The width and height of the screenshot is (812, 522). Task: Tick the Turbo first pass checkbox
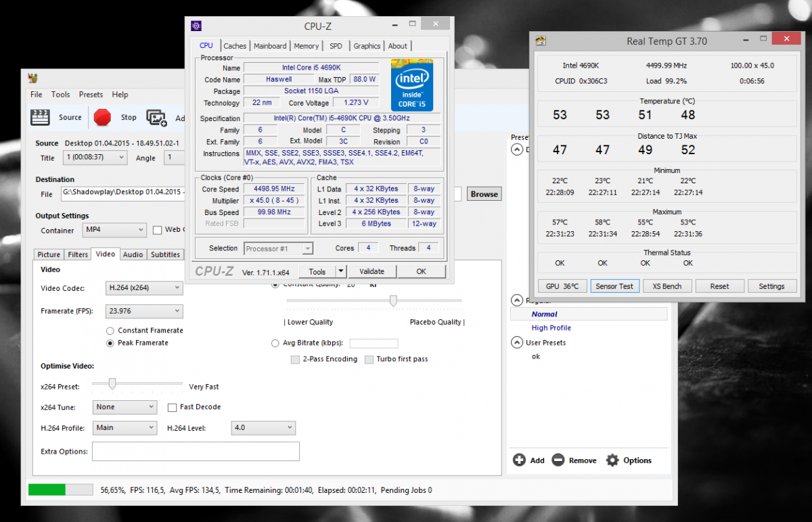(x=369, y=359)
